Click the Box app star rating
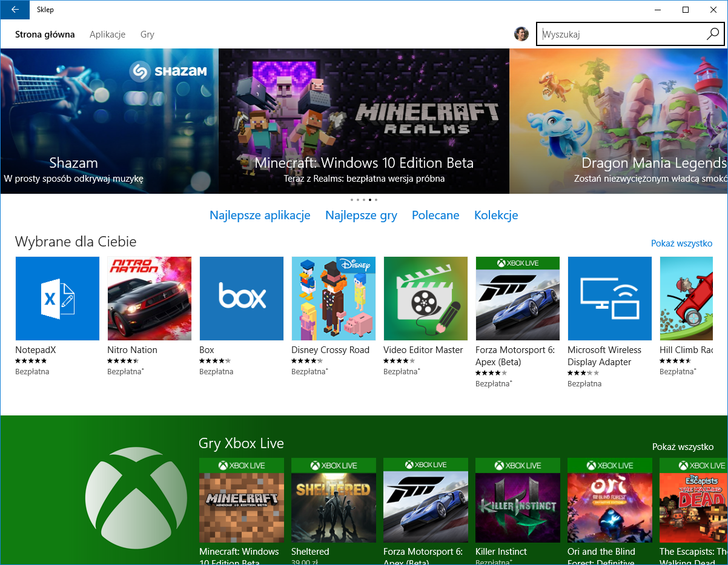The width and height of the screenshot is (728, 565). pos(215,361)
